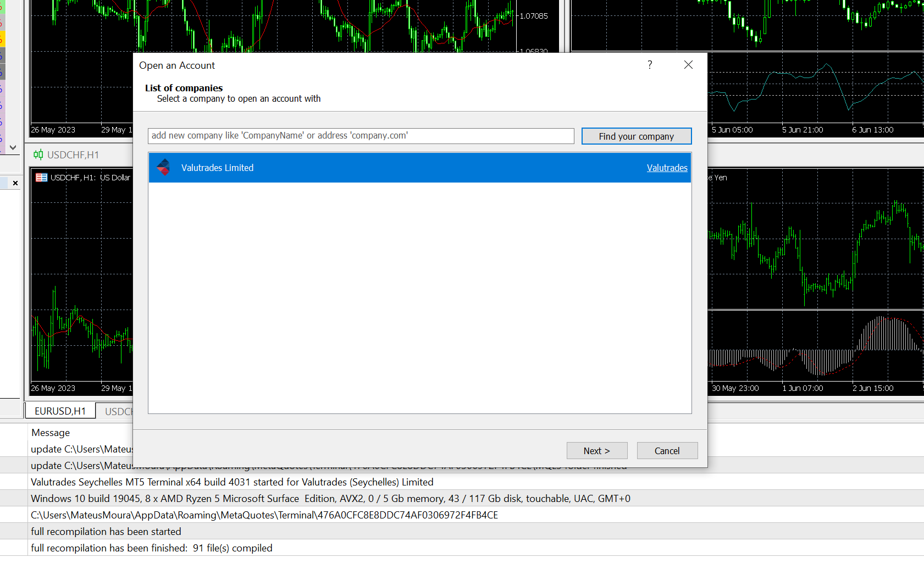Click the 5 Jun 21:00 time axis label
Image resolution: width=924 pixels, height=574 pixels.
[x=803, y=130]
